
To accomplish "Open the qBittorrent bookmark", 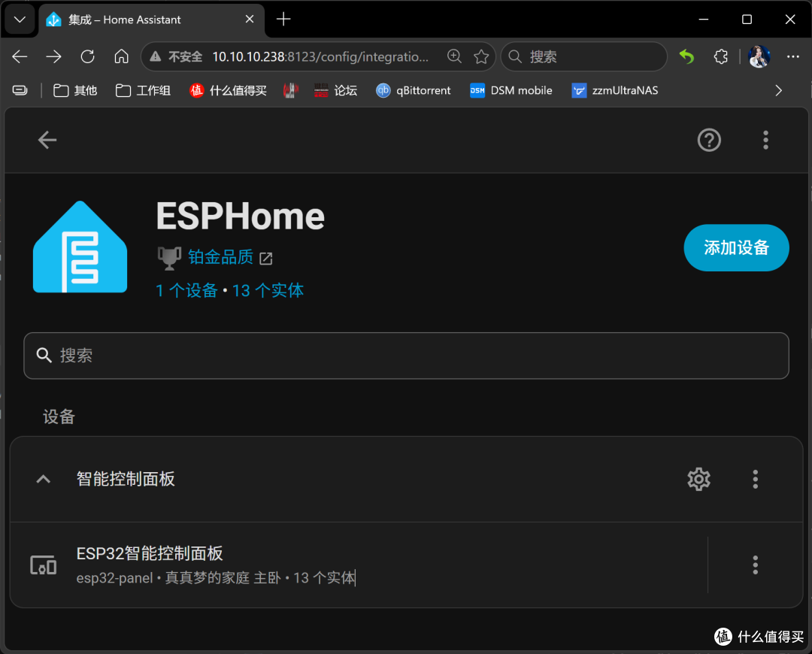I will tap(414, 91).
